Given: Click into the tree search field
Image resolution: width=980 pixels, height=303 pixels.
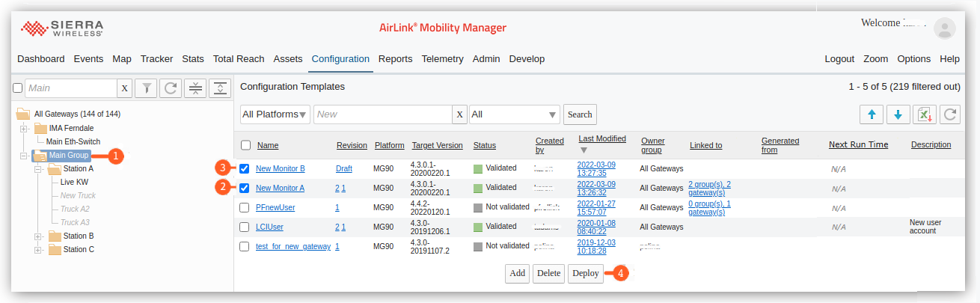Looking at the screenshot, I should (70, 88).
